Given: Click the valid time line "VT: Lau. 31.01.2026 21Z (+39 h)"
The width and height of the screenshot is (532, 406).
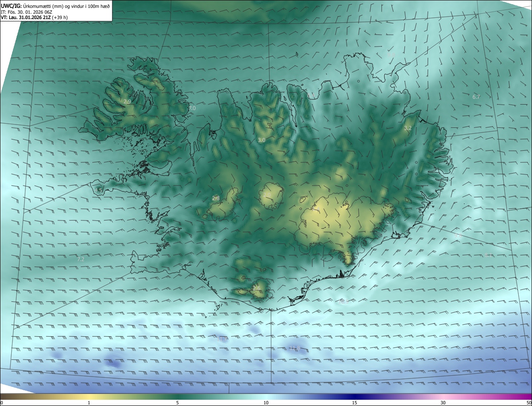Looking at the screenshot, I should coord(34,17).
